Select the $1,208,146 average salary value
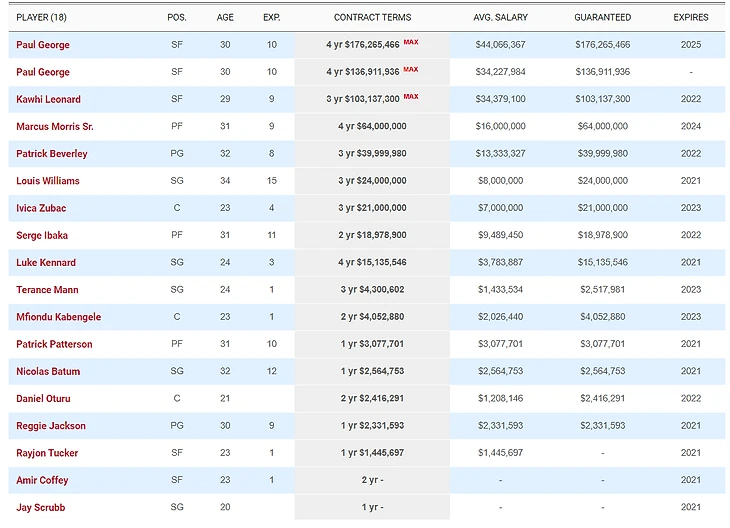730x528 pixels. 500,399
